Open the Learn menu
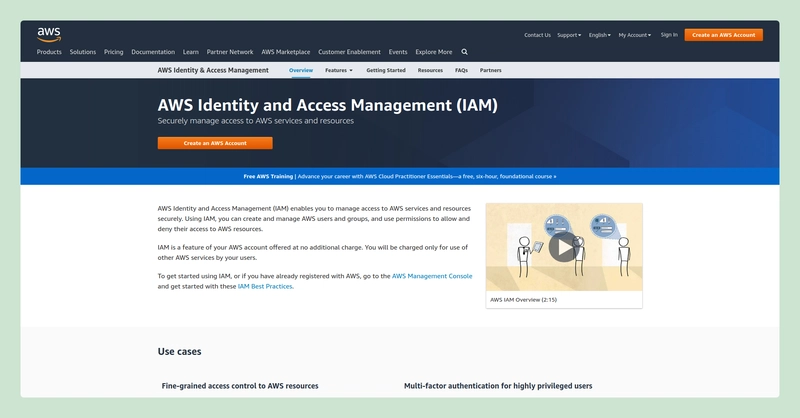800x418 pixels. coord(191,52)
